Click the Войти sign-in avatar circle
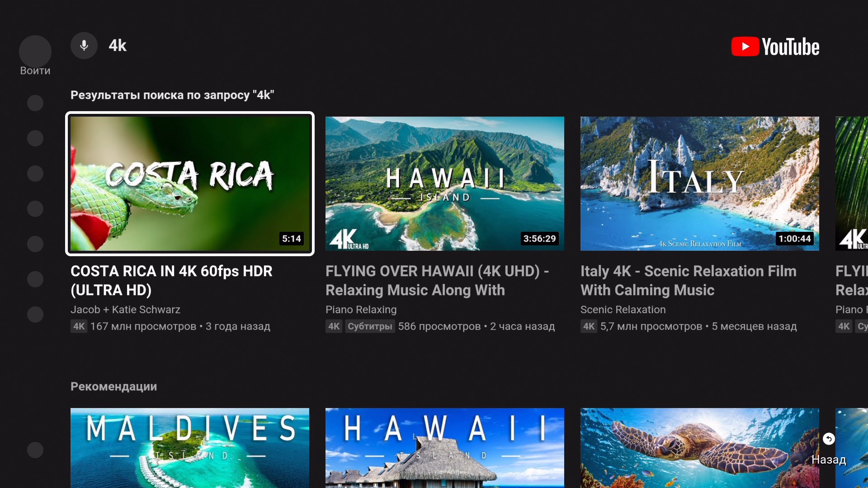868x488 pixels. click(35, 51)
